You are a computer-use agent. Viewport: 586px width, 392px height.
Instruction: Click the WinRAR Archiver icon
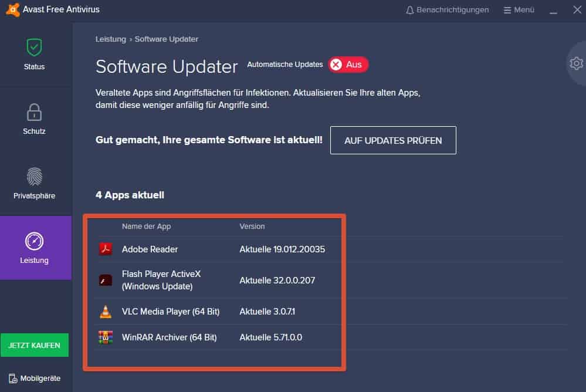[x=106, y=337]
